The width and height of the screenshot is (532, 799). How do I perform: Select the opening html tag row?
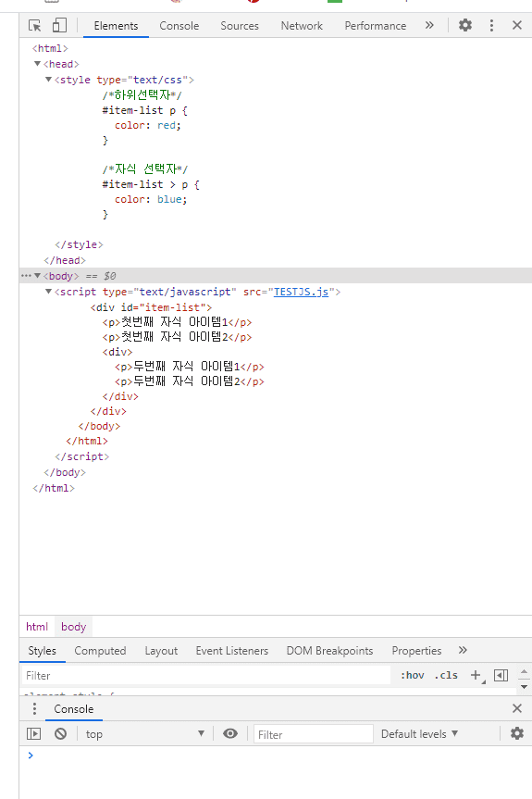point(50,48)
